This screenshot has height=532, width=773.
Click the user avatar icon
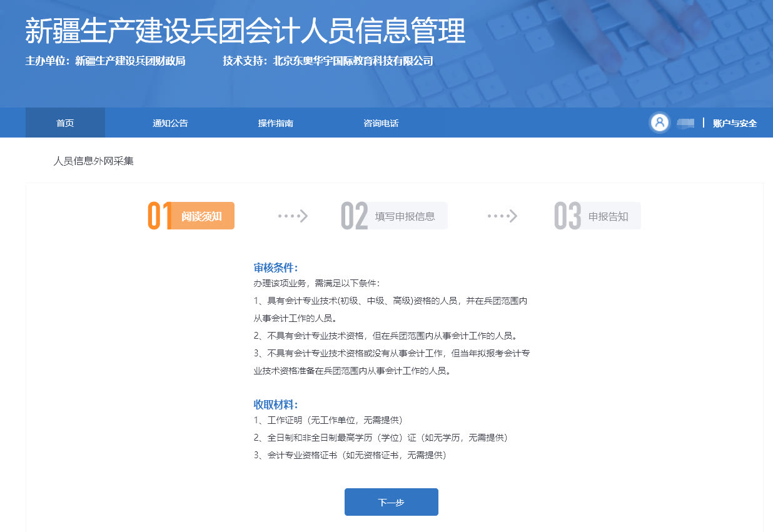pos(660,123)
